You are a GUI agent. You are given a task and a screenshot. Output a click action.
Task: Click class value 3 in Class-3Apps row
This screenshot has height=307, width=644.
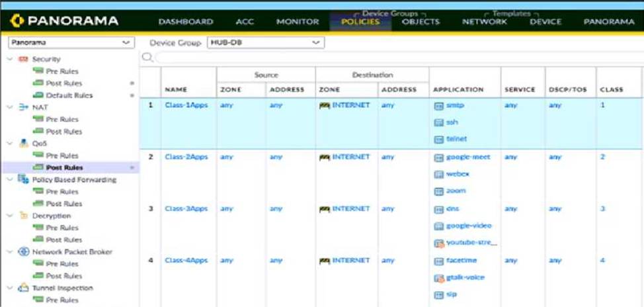pyautogui.click(x=602, y=209)
